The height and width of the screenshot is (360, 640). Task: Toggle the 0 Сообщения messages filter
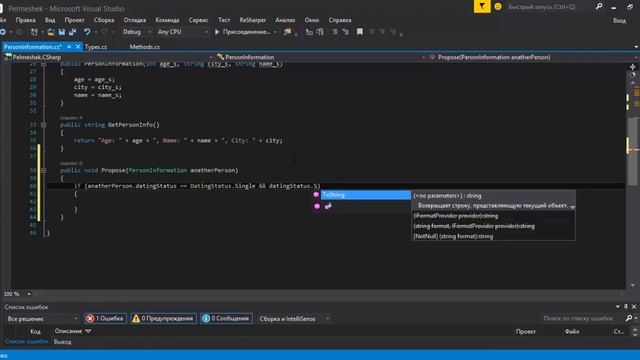[226, 318]
